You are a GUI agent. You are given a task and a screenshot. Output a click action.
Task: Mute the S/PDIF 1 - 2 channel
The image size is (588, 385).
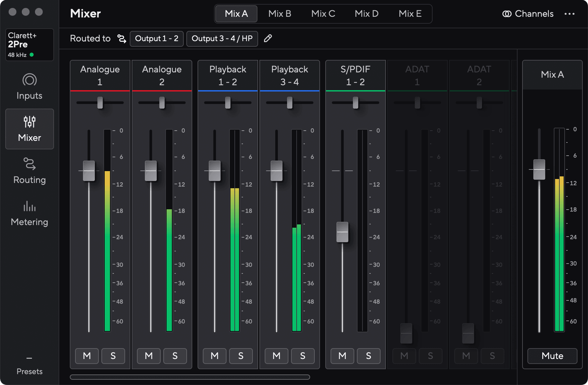[x=342, y=356]
